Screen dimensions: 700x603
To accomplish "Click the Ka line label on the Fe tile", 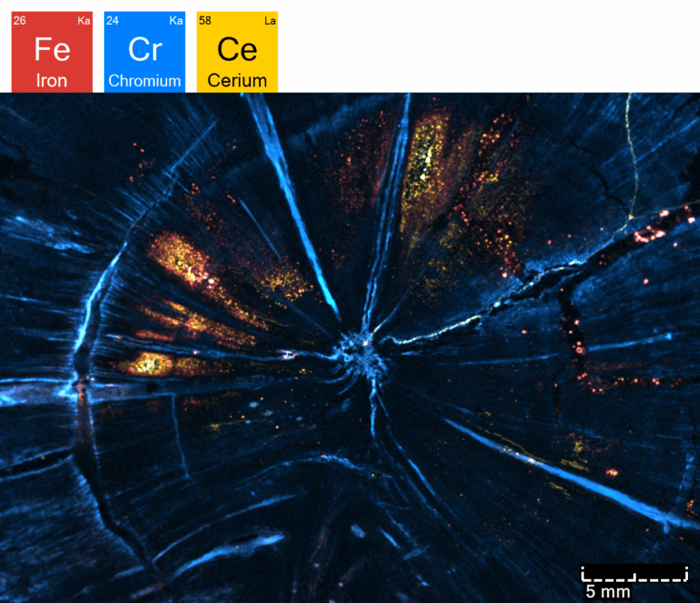I will tap(84, 21).
